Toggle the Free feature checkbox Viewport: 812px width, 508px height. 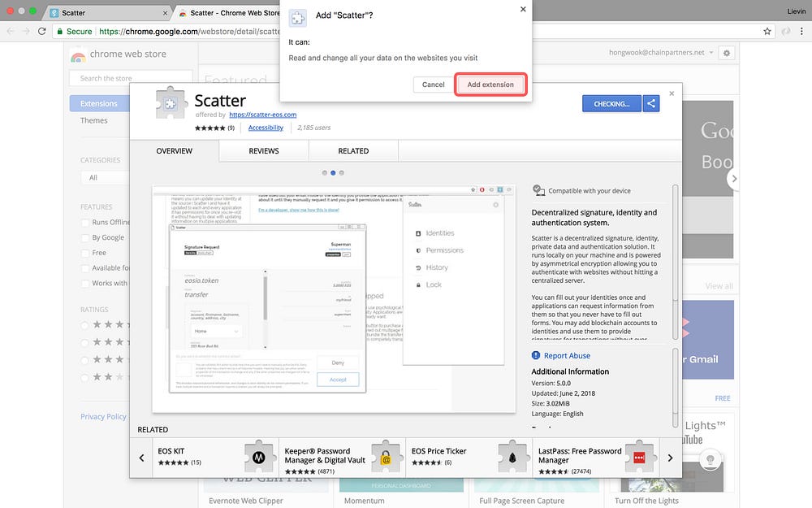(85, 253)
